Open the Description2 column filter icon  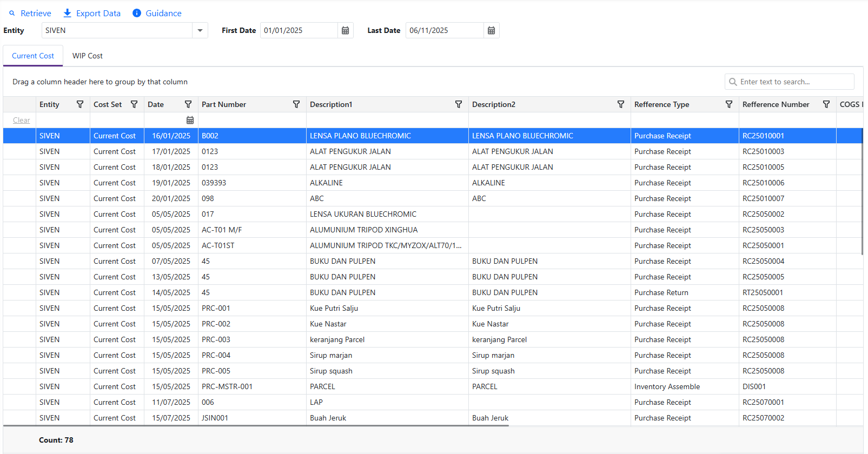(x=621, y=104)
